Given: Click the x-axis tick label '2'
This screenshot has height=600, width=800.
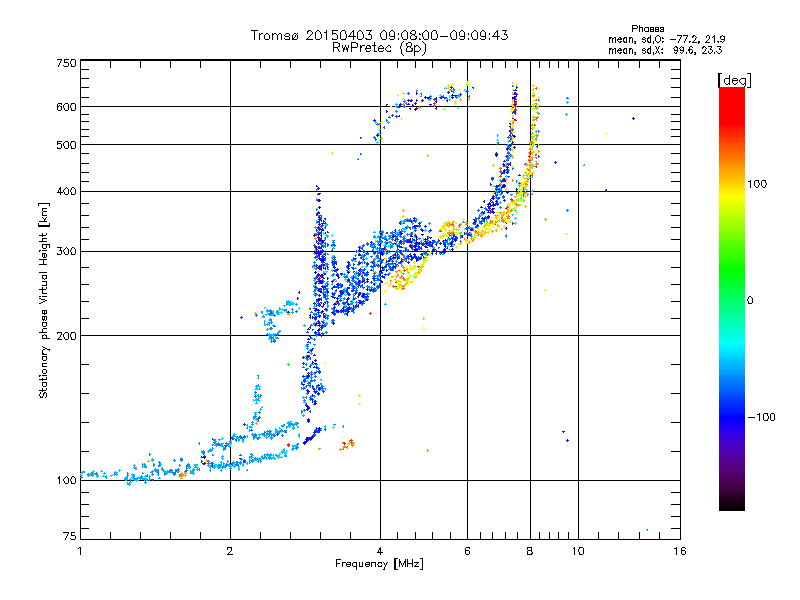Looking at the screenshot, I should pyautogui.click(x=230, y=551).
